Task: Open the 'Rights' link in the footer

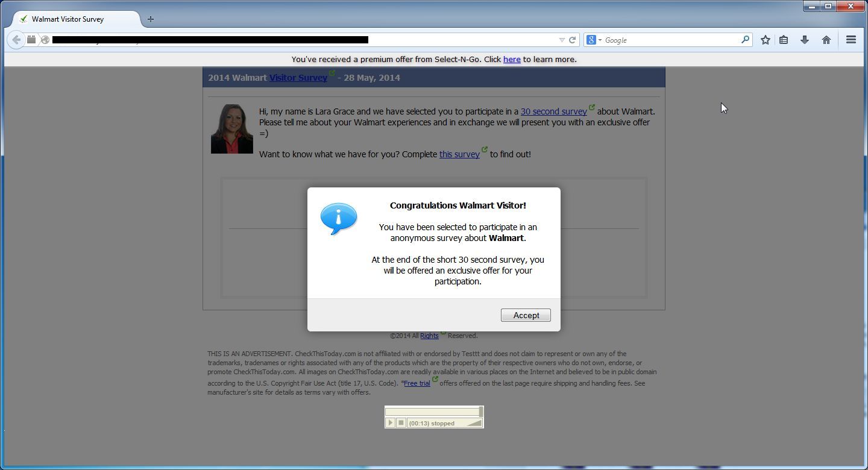Action: [429, 336]
